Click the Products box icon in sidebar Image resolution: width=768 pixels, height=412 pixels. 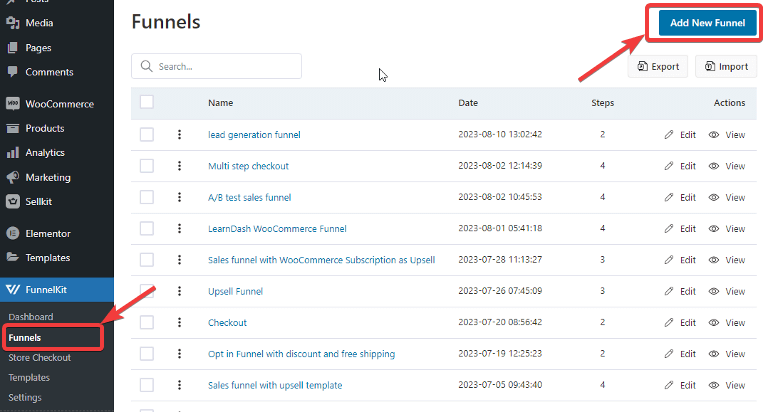pos(13,129)
